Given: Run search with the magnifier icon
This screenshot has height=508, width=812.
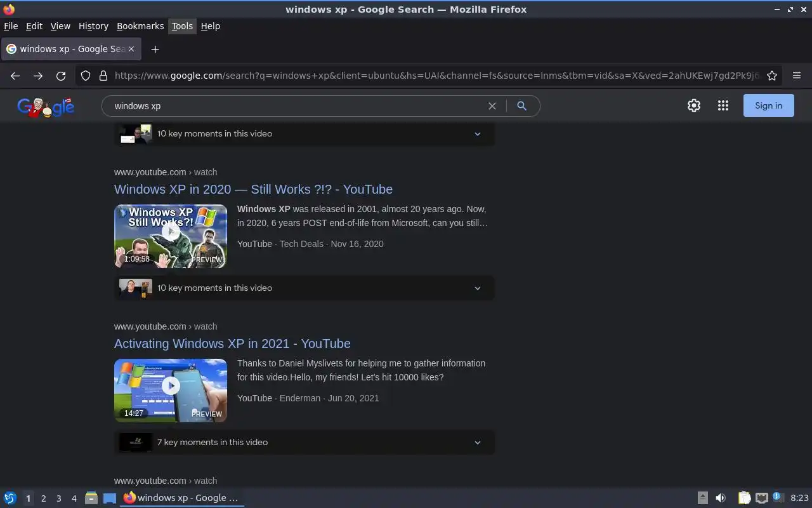Looking at the screenshot, I should click(x=521, y=106).
